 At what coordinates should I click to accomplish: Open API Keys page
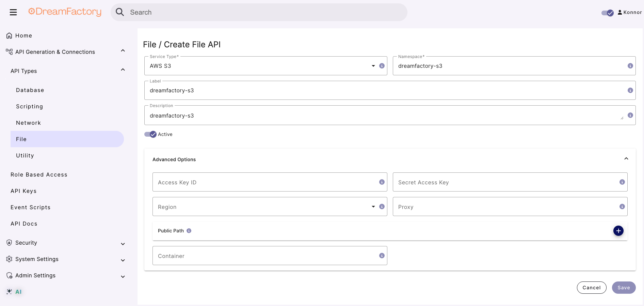[23, 191]
